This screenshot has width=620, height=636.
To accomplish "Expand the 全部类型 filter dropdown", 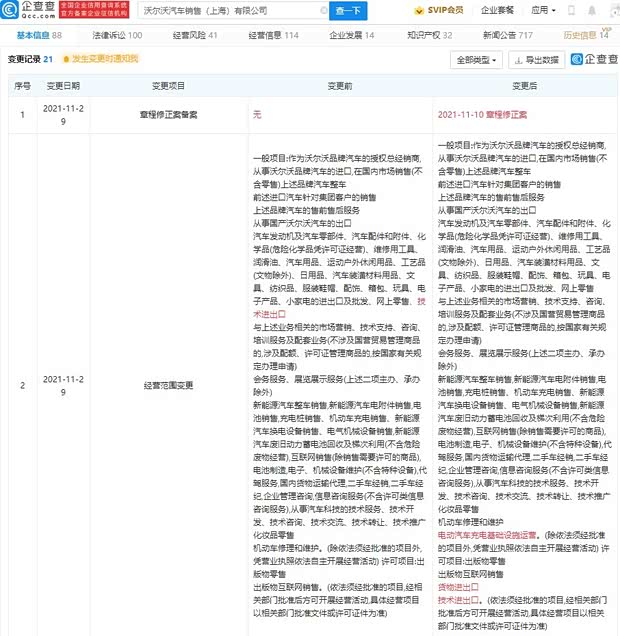I will click(476, 60).
